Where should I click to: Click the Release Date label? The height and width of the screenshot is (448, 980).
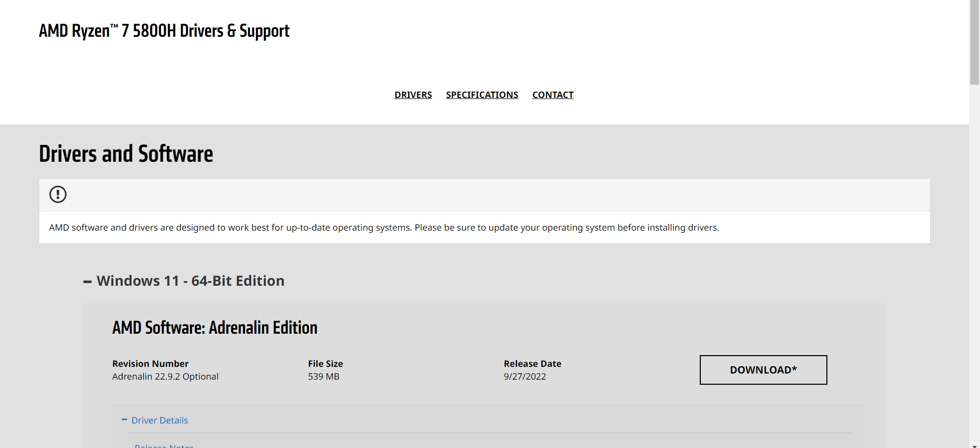click(532, 364)
